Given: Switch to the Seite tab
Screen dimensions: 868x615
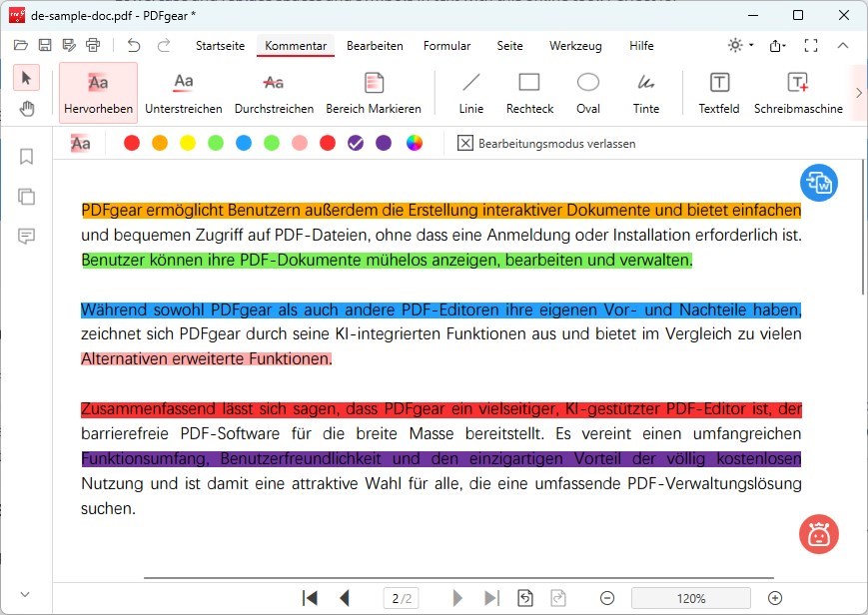Looking at the screenshot, I should 509,46.
